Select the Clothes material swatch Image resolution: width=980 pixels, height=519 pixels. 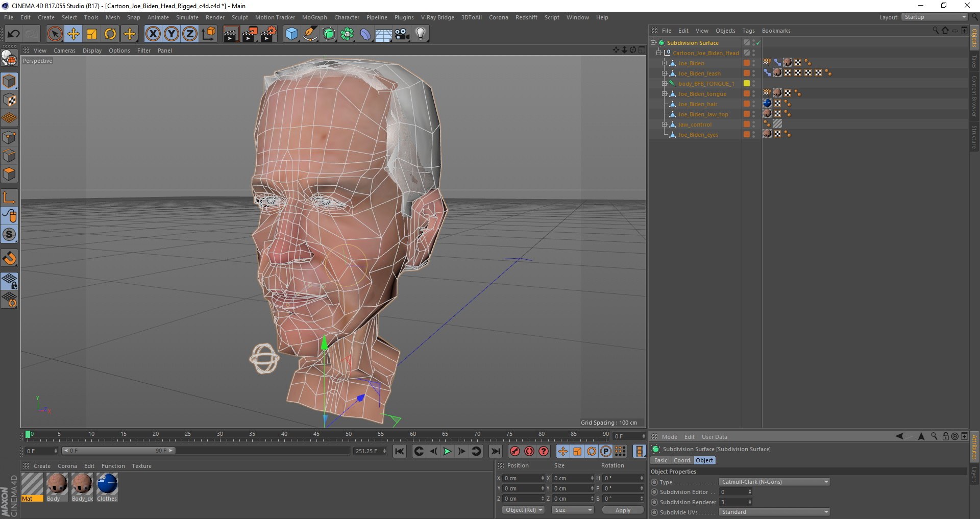[107, 487]
